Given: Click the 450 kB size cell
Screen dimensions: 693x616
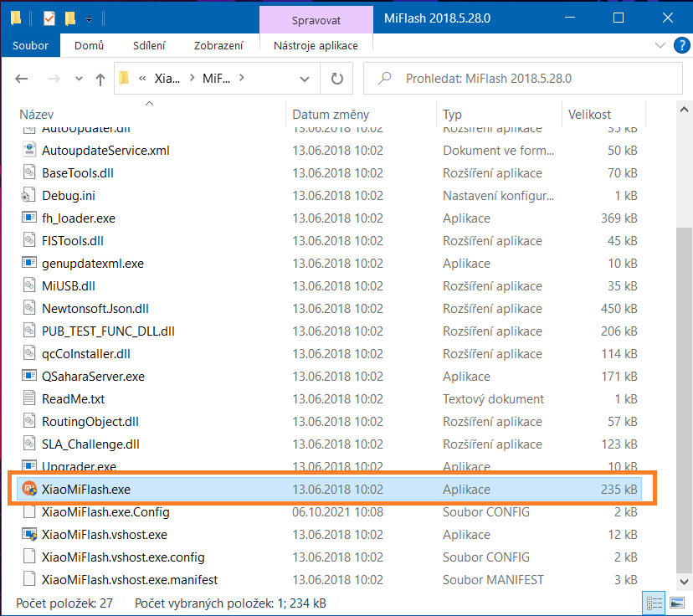Looking at the screenshot, I should coord(619,308).
